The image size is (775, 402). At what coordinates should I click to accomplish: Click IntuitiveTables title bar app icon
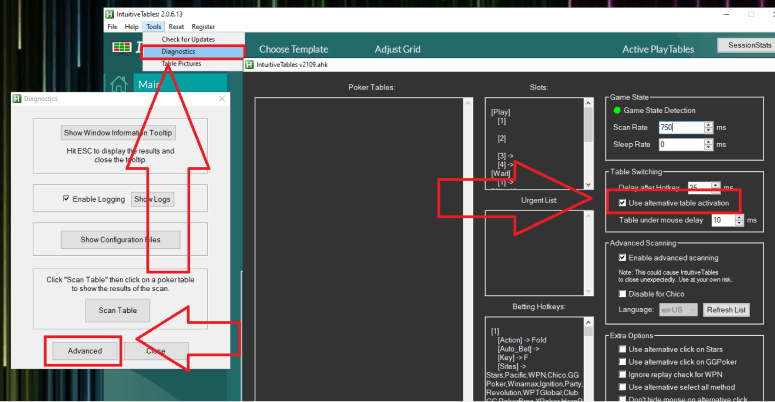click(110, 14)
